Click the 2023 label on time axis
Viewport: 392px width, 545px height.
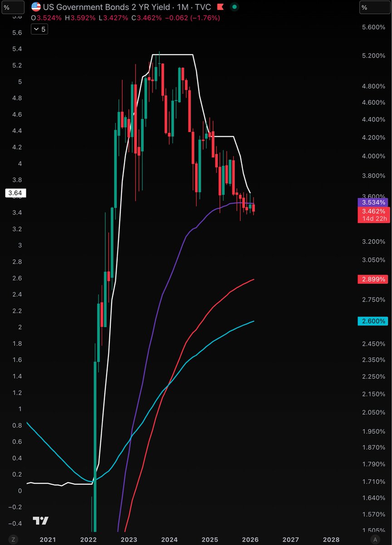(x=129, y=539)
